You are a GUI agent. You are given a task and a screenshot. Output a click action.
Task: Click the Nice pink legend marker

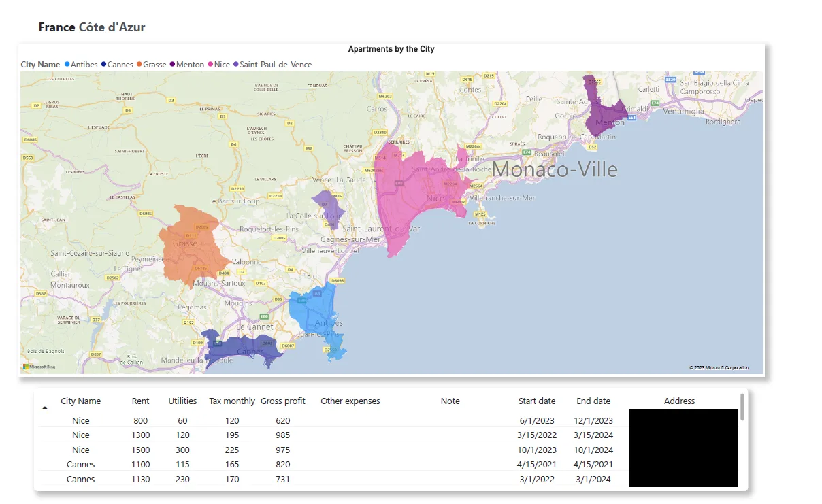tap(210, 65)
